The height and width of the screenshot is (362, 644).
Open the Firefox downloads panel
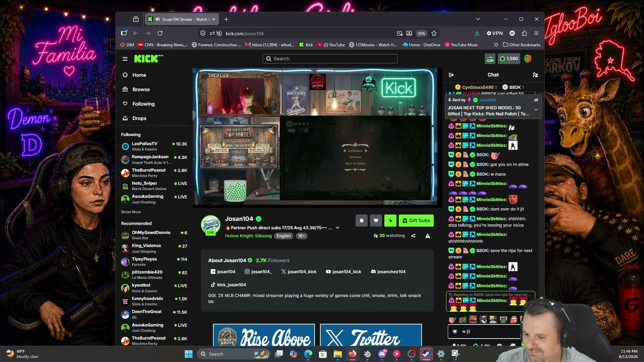pyautogui.click(x=477, y=33)
